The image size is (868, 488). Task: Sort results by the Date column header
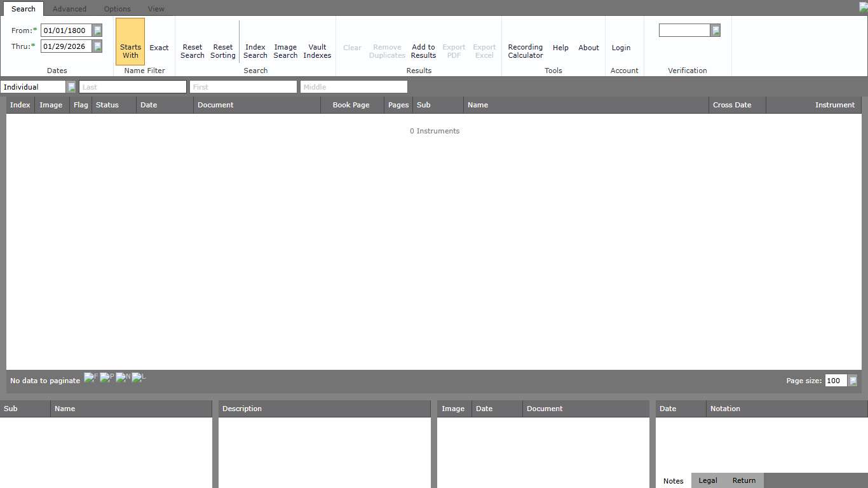point(149,105)
